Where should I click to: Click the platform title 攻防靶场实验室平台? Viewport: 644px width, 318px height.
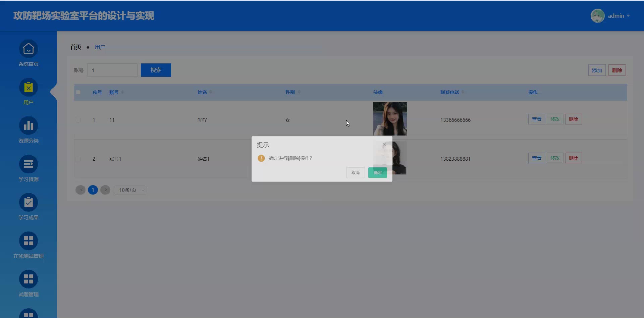coord(84,16)
